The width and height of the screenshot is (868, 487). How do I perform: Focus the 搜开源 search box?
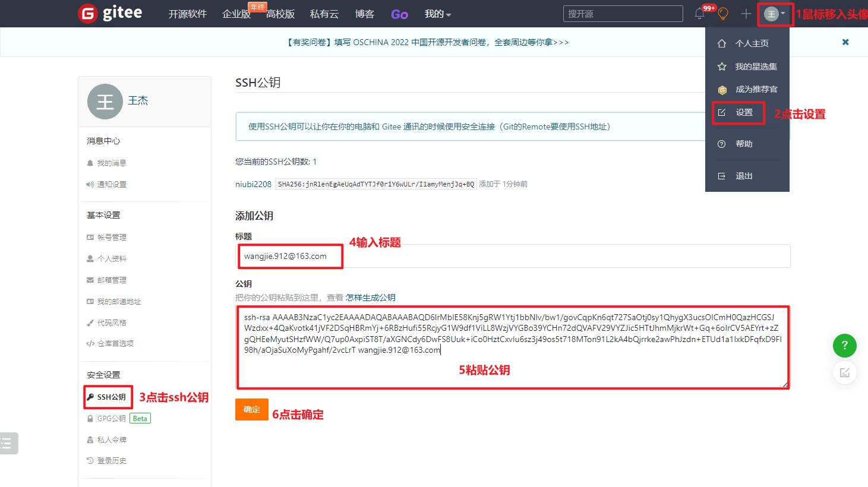[x=623, y=14]
